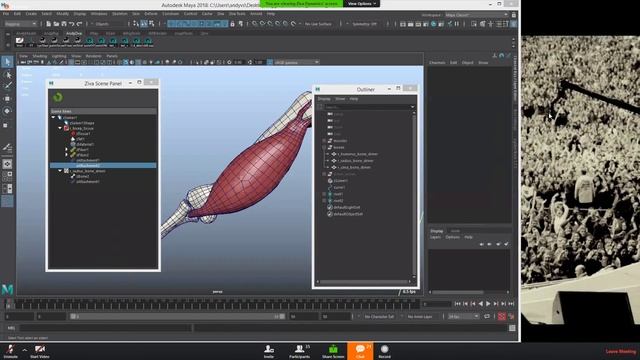Screen dimensions: 640x360
Task: Activate the Rotate tool in toolbox
Action: [x=7, y=111]
